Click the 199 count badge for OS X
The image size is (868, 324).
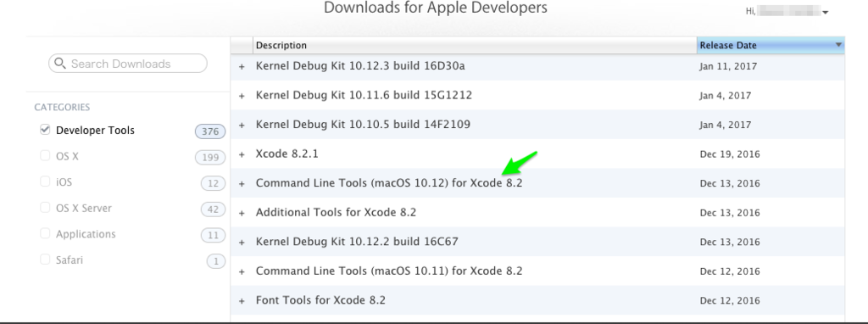pyautogui.click(x=210, y=158)
